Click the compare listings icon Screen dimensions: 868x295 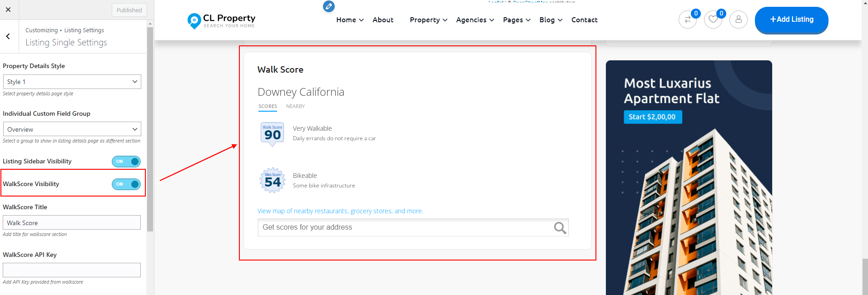pos(688,20)
